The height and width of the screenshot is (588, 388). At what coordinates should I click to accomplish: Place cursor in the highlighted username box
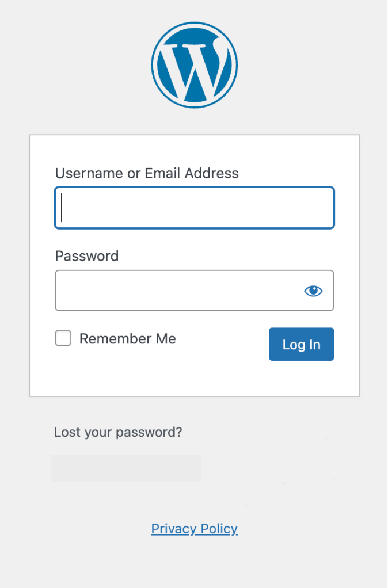pos(194,208)
